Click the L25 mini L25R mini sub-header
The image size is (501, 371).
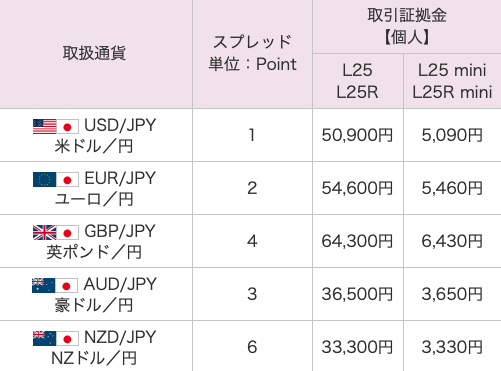452,81
